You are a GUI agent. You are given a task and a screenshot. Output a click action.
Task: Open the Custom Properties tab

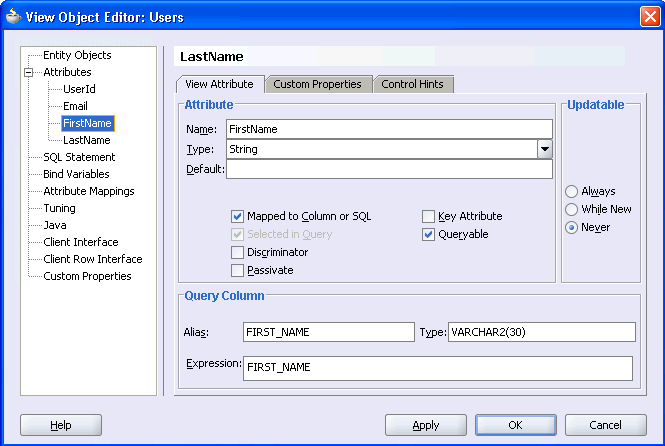(318, 84)
